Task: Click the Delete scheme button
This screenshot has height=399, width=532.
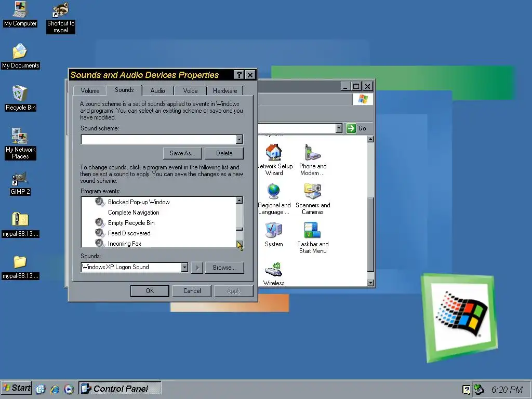Action: click(224, 153)
